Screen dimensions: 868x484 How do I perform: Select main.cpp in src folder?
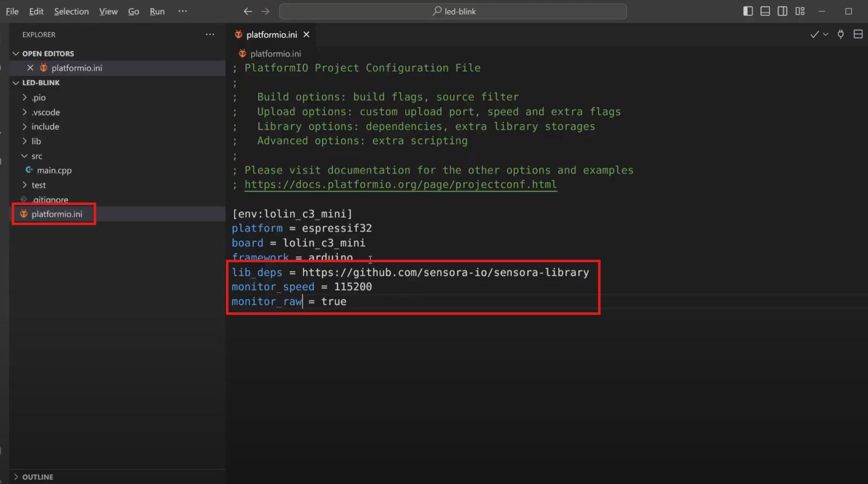click(x=54, y=170)
